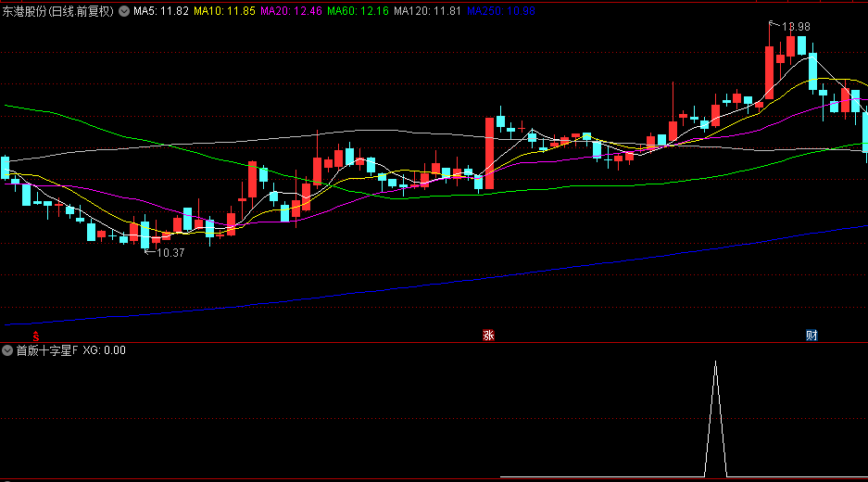Screen dimensions: 868x482
Task: Open the dropdown beside 东港股份 title
Action: coord(124,11)
